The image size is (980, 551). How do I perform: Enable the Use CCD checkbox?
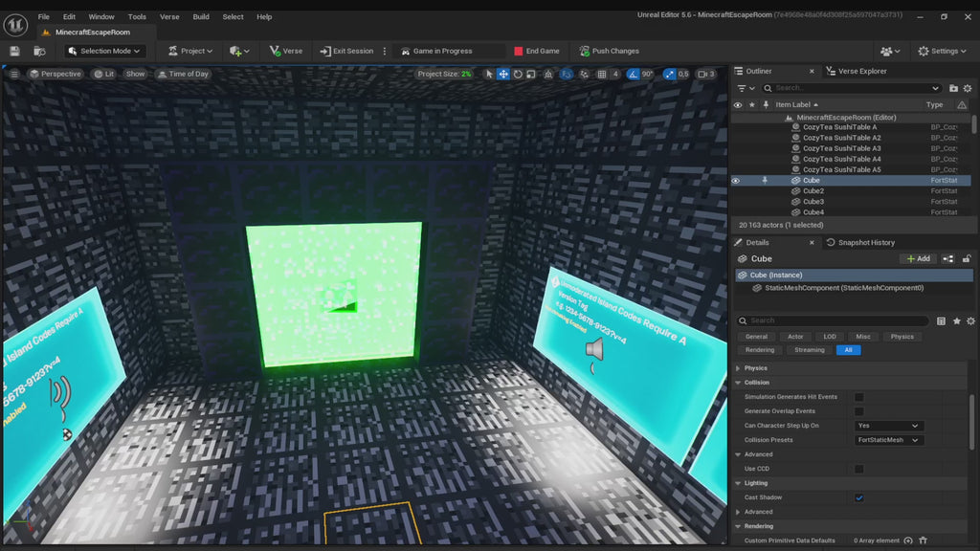click(x=858, y=469)
